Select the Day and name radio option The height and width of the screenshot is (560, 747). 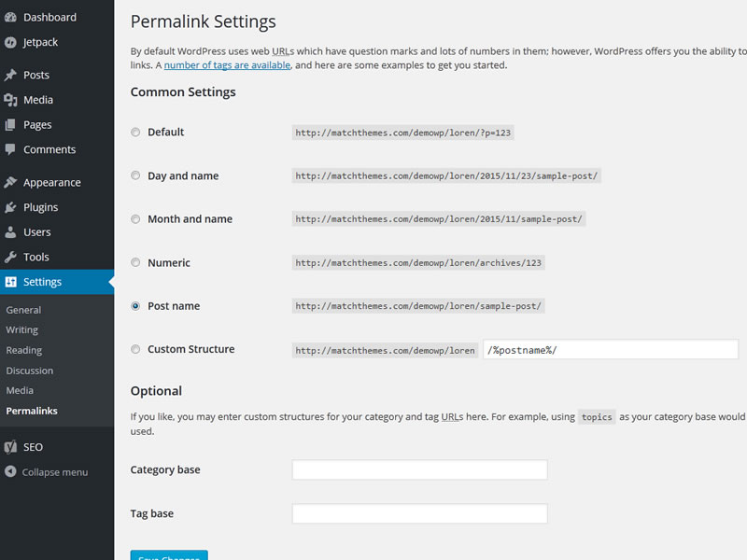tap(136, 175)
